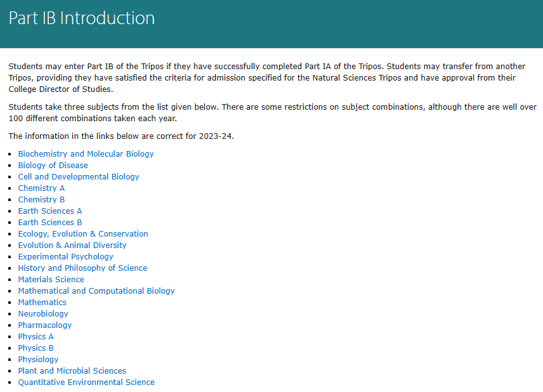Image resolution: width=543 pixels, height=392 pixels.
Task: Go to the Neurobiology page
Action: [x=43, y=314]
